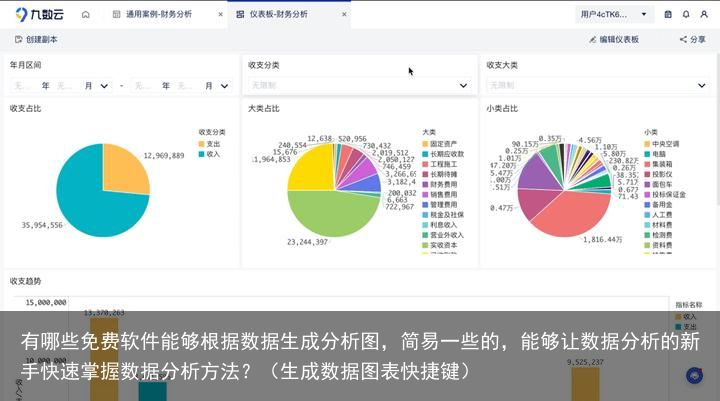Open the notification bell
Viewport: 720px width, 401px height.
click(x=686, y=14)
